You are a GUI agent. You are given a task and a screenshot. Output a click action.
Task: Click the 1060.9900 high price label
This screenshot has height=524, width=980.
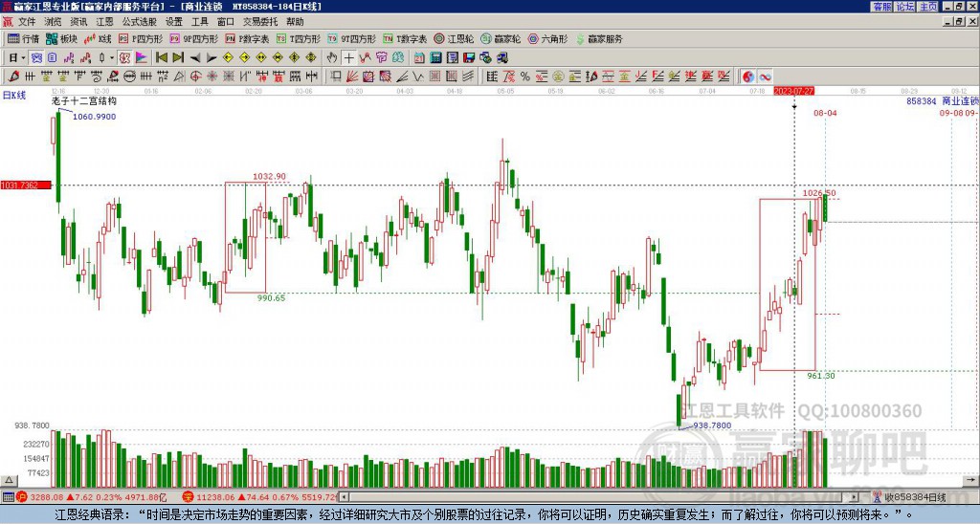95,117
